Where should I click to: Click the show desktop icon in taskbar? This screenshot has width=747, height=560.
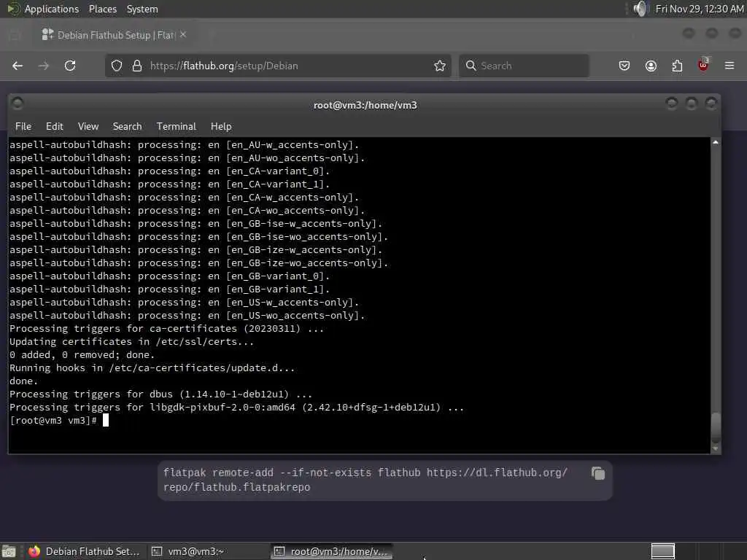[9, 551]
